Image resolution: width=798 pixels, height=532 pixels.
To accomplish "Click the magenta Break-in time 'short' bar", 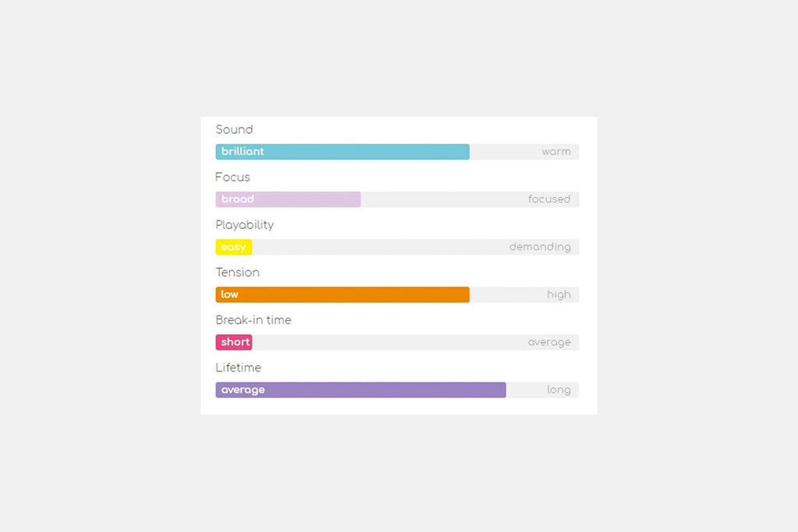I will (x=234, y=342).
